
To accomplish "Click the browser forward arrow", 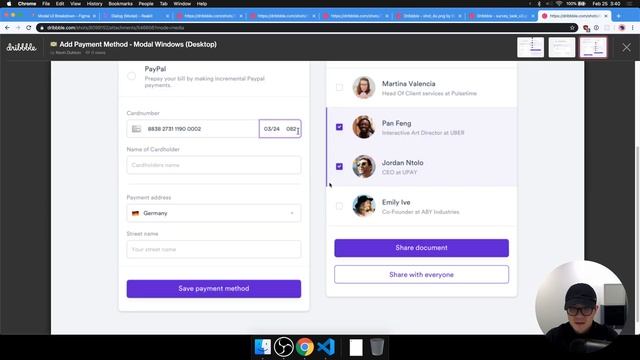I will (18, 28).
